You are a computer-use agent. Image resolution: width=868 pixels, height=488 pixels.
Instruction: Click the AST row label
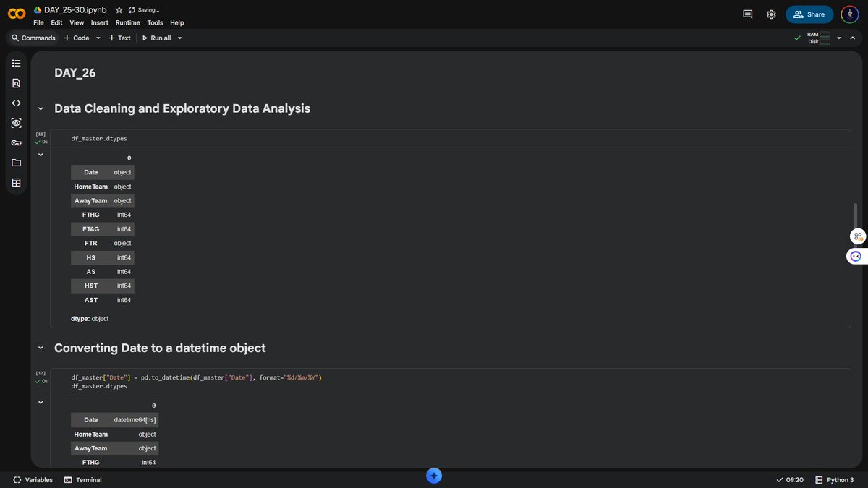click(91, 300)
